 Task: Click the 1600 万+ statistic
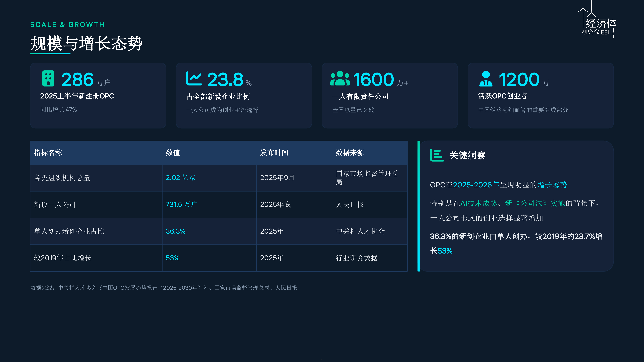tap(381, 79)
